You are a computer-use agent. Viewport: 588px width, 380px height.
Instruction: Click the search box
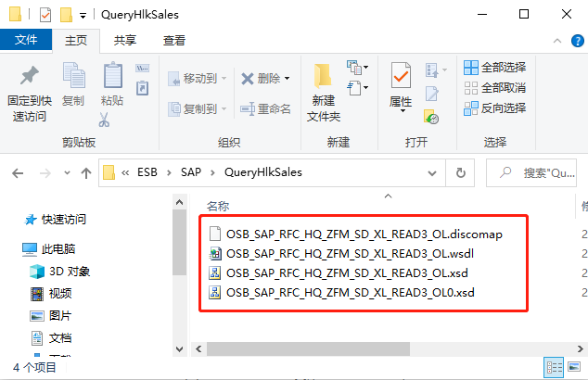click(x=531, y=173)
